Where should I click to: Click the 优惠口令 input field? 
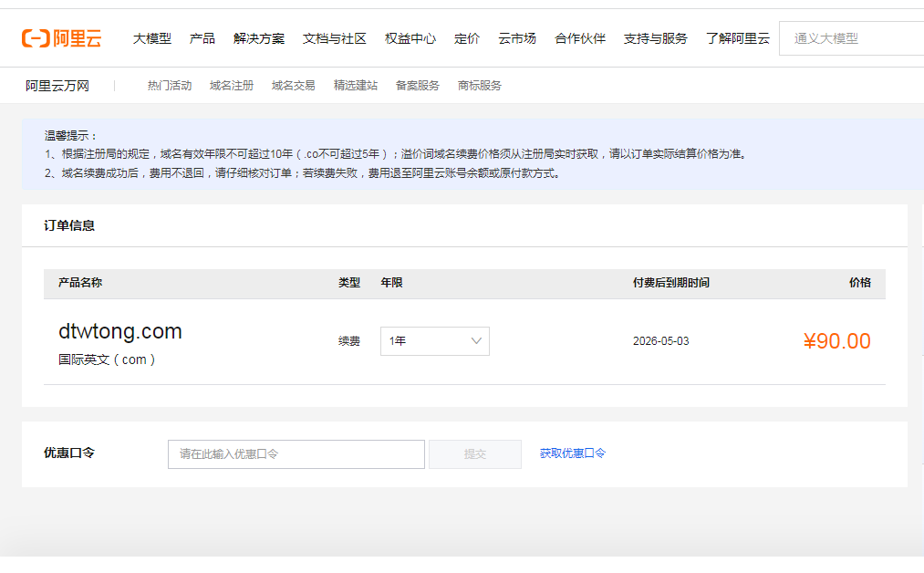(296, 454)
